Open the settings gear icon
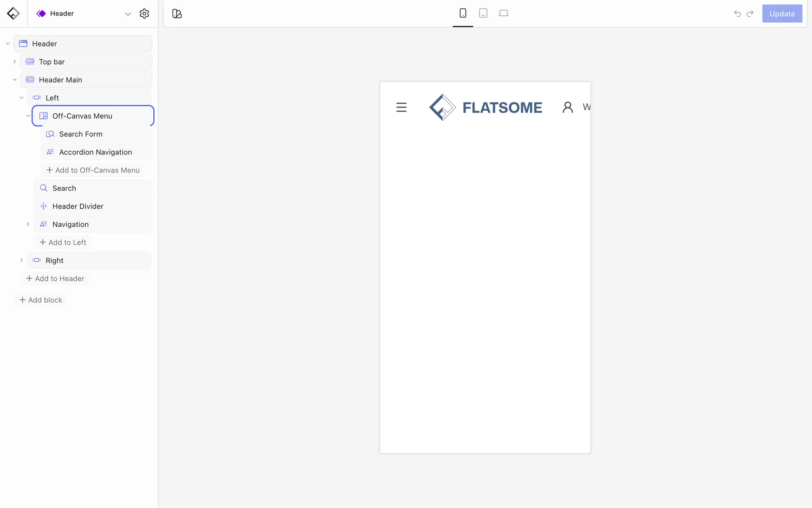The image size is (812, 508). (144, 14)
